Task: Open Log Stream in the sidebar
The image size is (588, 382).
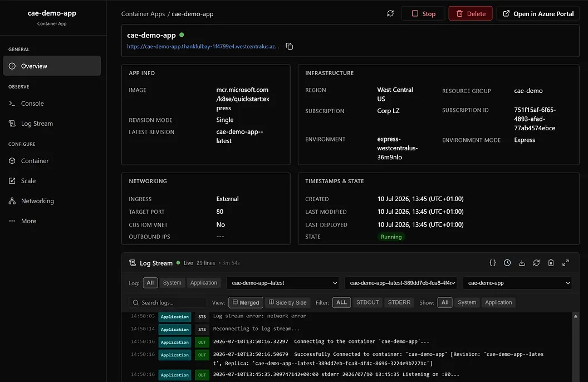Action: [52, 123]
